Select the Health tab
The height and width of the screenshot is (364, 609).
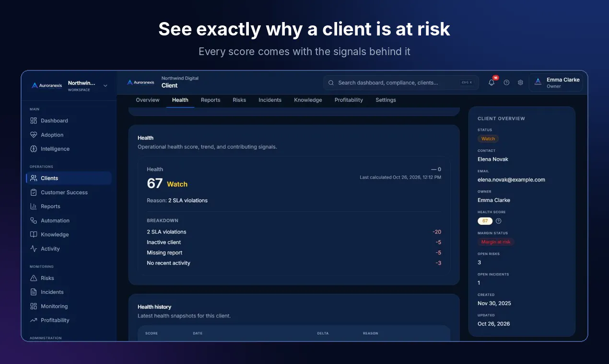[x=180, y=100]
